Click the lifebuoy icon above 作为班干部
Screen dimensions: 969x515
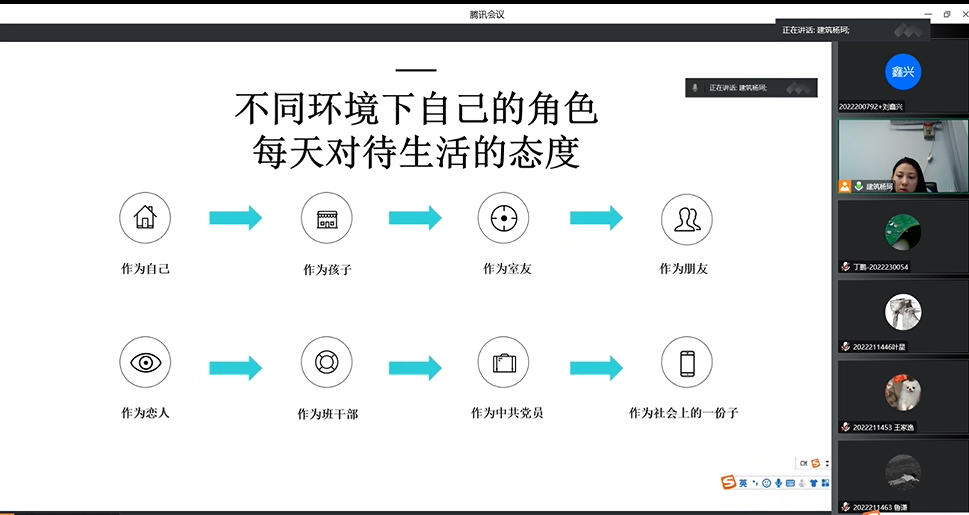tap(327, 362)
